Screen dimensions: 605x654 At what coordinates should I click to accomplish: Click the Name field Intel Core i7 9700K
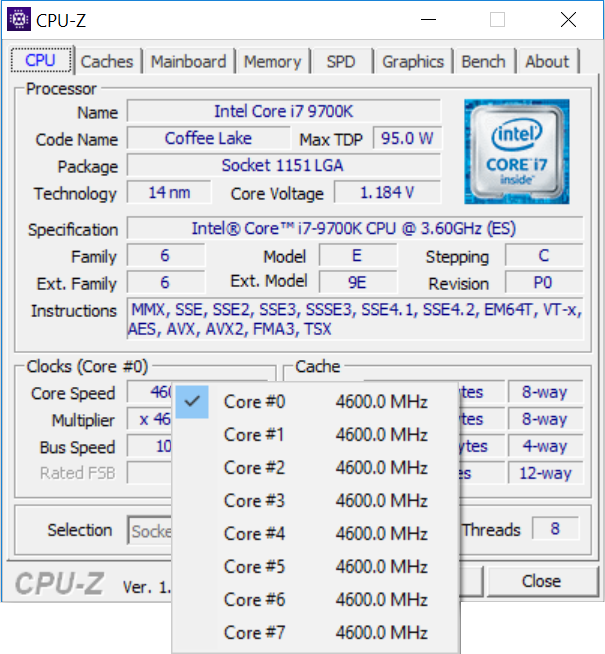(x=284, y=111)
